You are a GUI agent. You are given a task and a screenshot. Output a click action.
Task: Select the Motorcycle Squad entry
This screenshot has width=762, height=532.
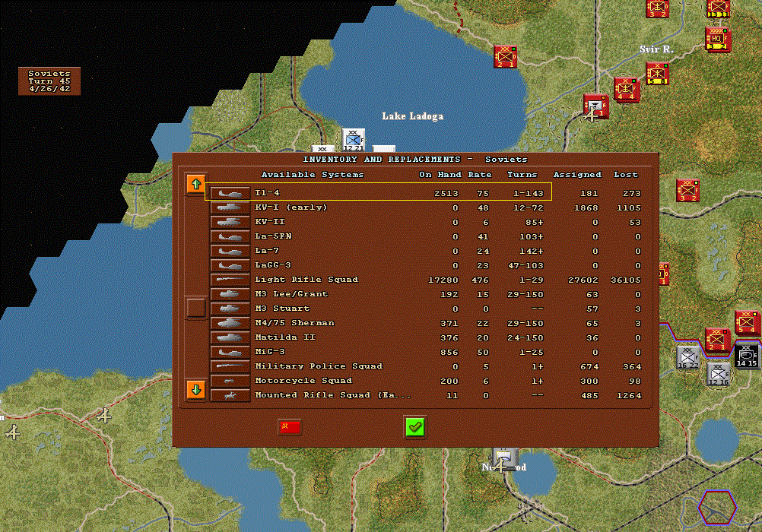click(x=303, y=381)
